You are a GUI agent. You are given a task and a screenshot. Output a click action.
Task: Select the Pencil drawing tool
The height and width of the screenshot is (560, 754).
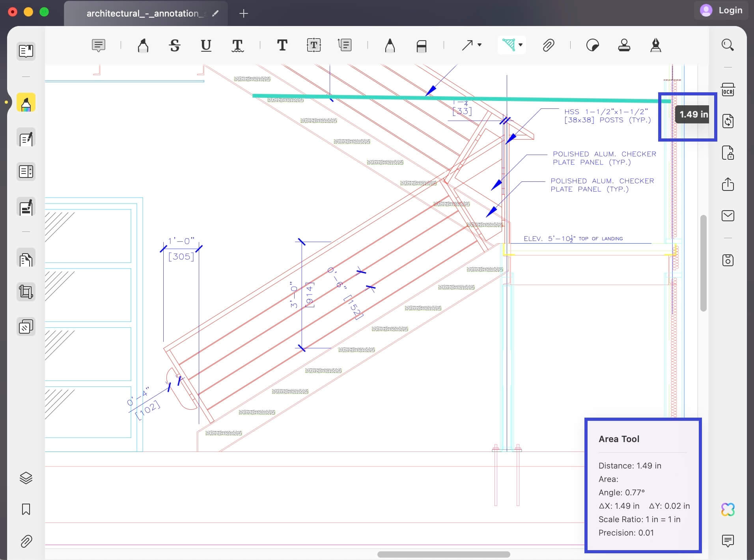coord(389,45)
